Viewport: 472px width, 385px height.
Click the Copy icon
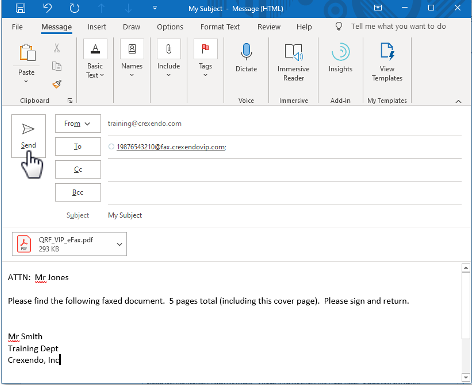tap(57, 66)
